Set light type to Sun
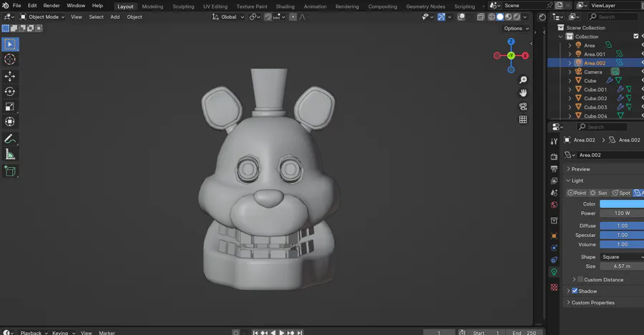The width and height of the screenshot is (644, 335). coord(599,193)
